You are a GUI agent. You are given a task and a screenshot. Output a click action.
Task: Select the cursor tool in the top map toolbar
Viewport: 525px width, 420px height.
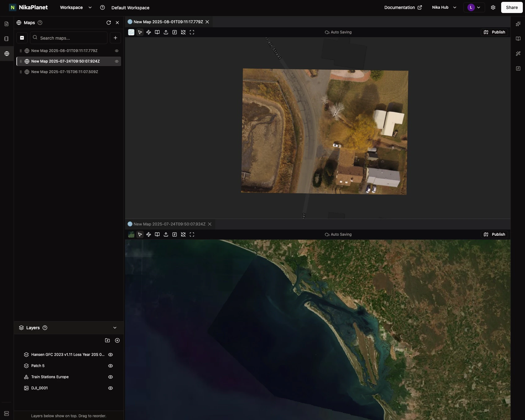coord(140,32)
